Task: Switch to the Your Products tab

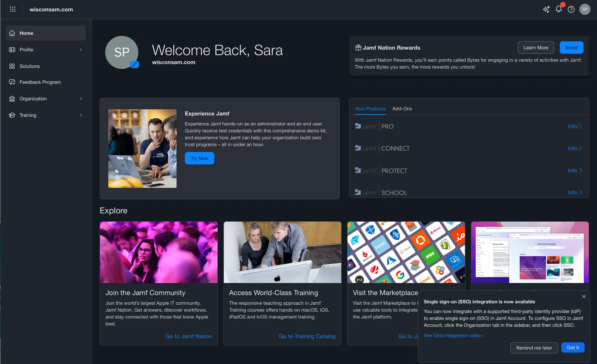Action: [x=370, y=109]
